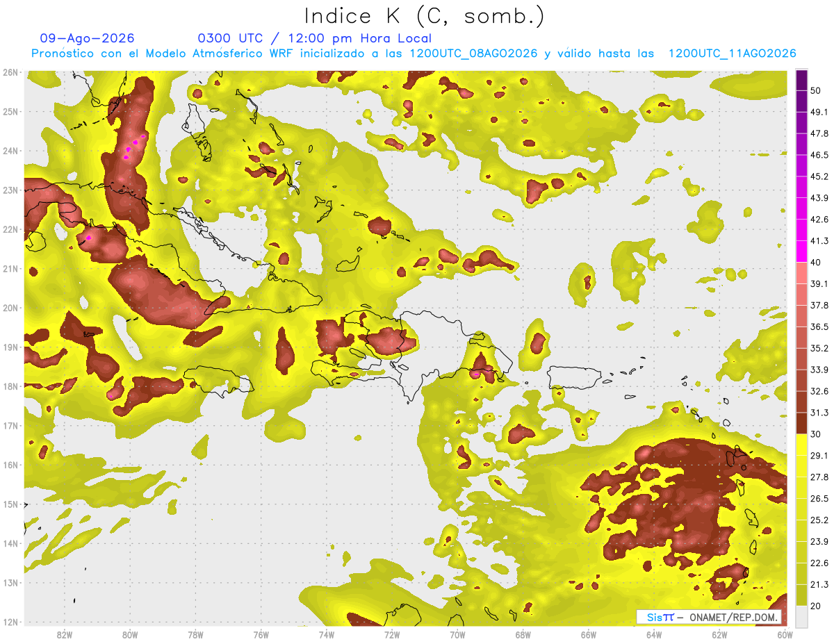Click colorbar value '35.2'
This screenshot has width=834, height=644.
819,349
